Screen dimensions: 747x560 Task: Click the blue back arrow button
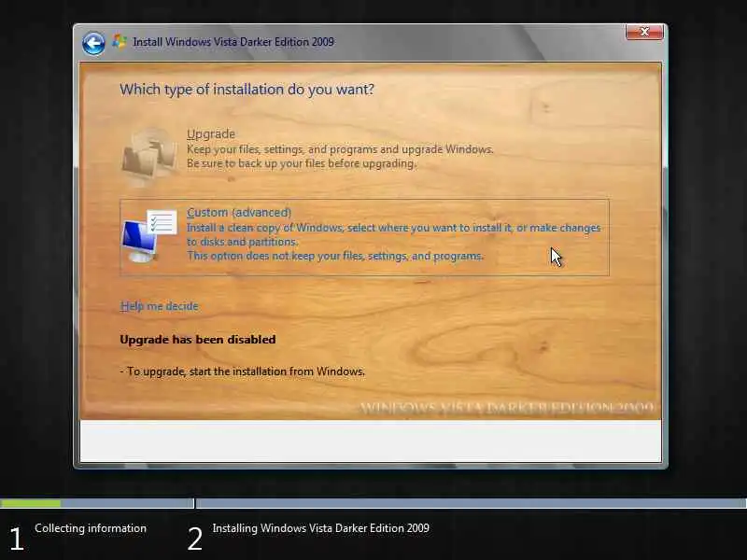[93, 44]
